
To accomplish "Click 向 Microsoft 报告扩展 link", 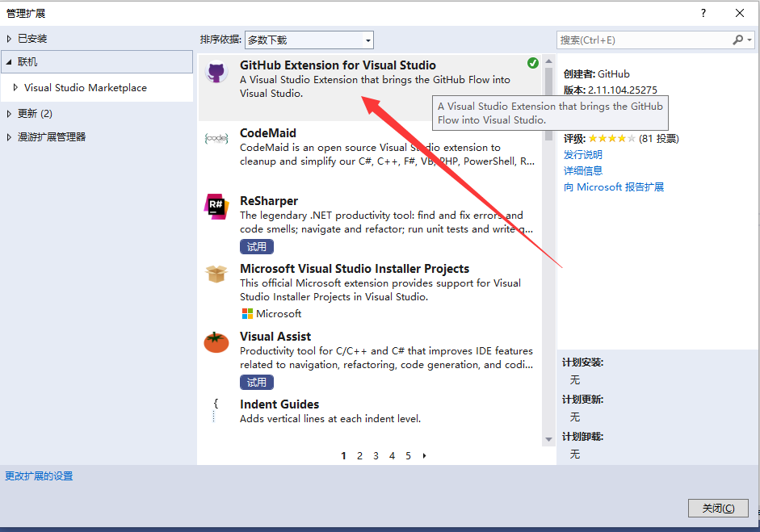I will [x=614, y=187].
